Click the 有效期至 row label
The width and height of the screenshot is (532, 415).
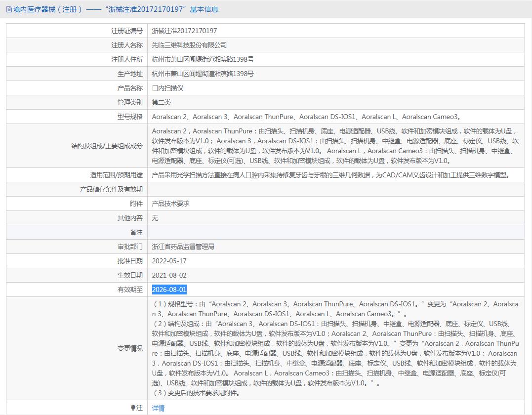point(130,290)
